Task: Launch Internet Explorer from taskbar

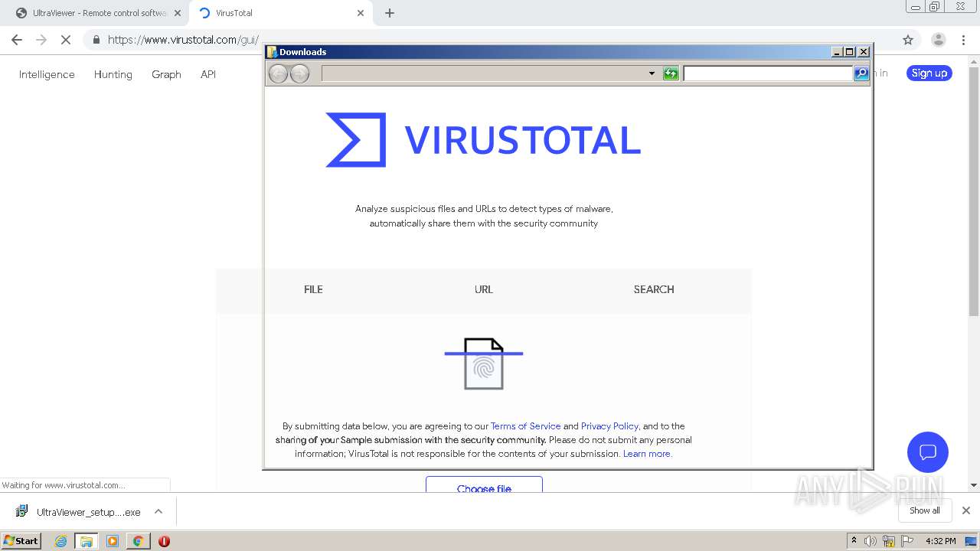Action: coord(60,541)
